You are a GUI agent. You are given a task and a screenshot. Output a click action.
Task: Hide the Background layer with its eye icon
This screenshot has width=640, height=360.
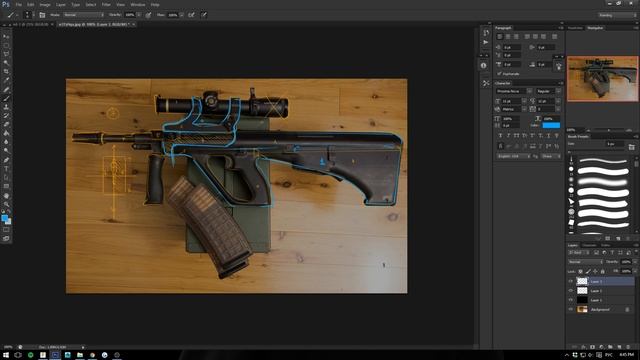(571, 309)
